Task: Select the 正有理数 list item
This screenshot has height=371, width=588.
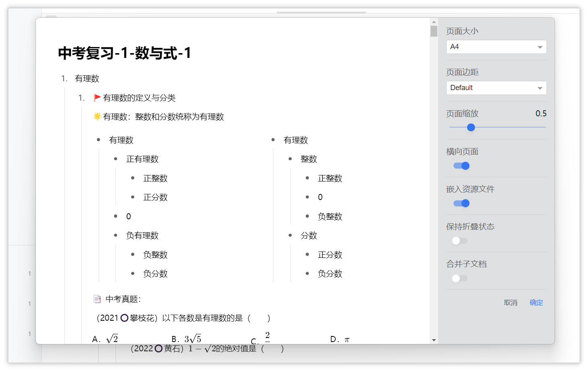Action: coord(142,159)
